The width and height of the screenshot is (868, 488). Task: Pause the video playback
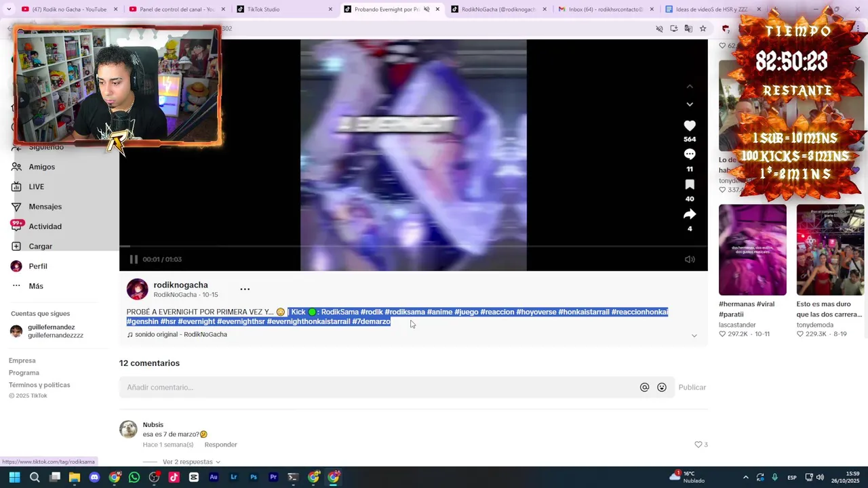[x=134, y=260]
